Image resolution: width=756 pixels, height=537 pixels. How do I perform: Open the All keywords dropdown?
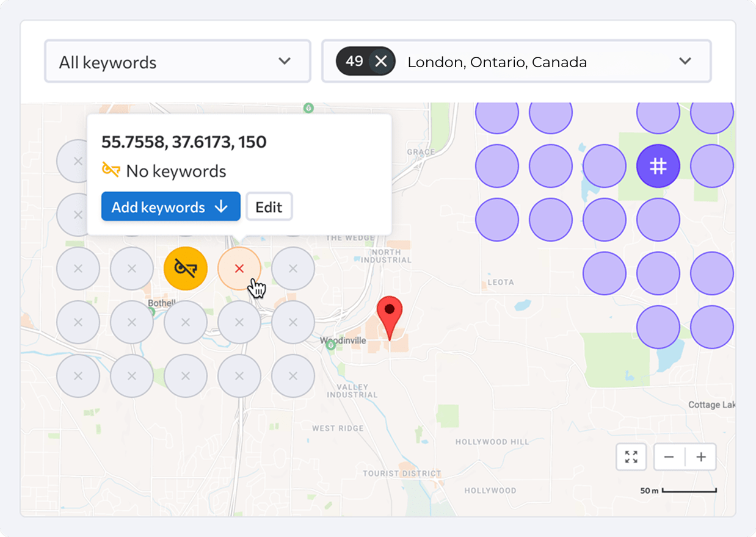[x=178, y=61]
